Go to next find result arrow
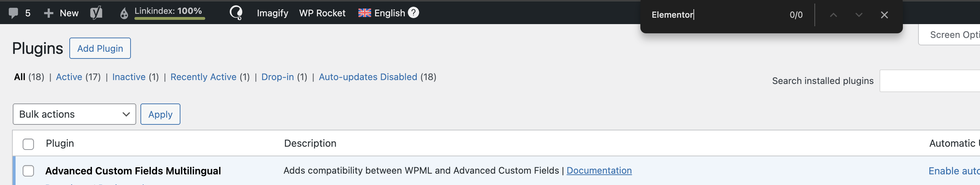 [x=859, y=15]
